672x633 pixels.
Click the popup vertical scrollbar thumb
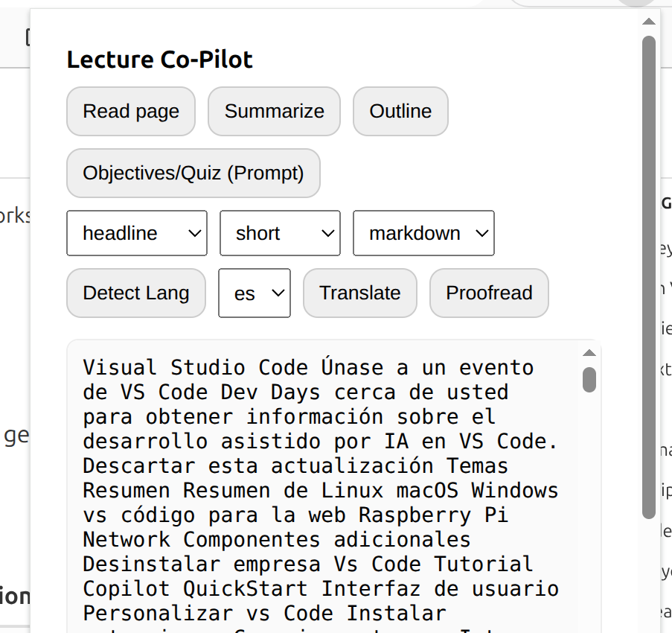(649, 278)
